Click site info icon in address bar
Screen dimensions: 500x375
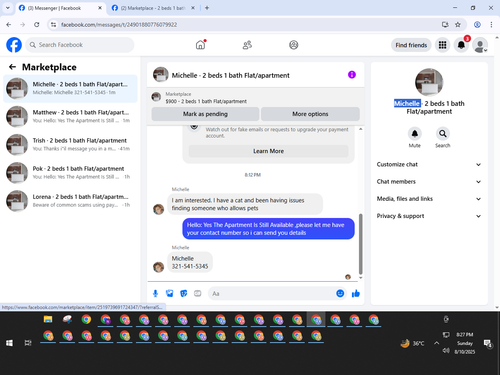[53, 25]
